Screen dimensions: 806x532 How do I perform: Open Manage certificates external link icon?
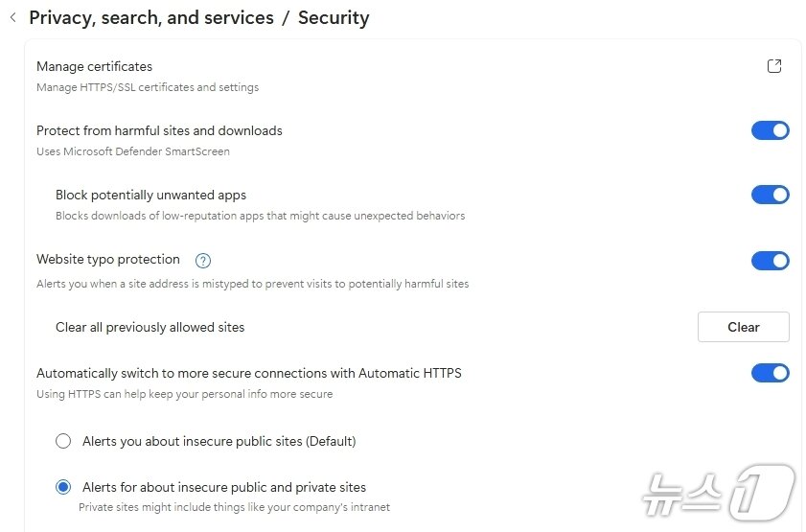(x=774, y=66)
